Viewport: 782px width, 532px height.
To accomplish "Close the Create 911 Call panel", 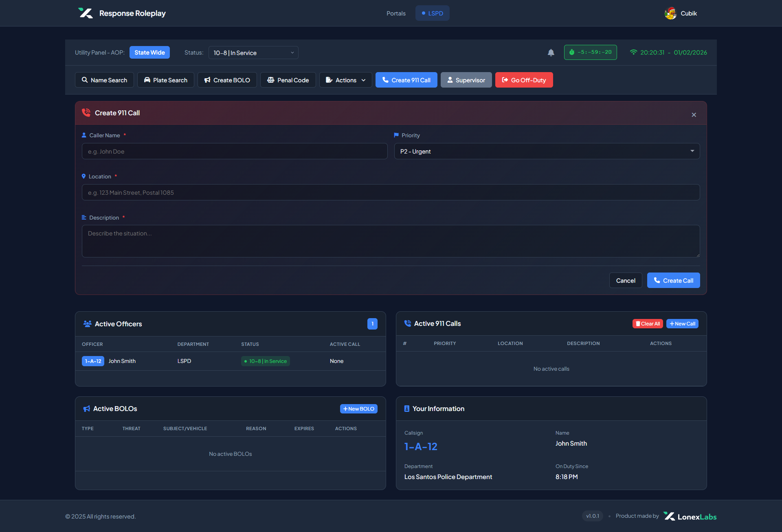I will (694, 115).
